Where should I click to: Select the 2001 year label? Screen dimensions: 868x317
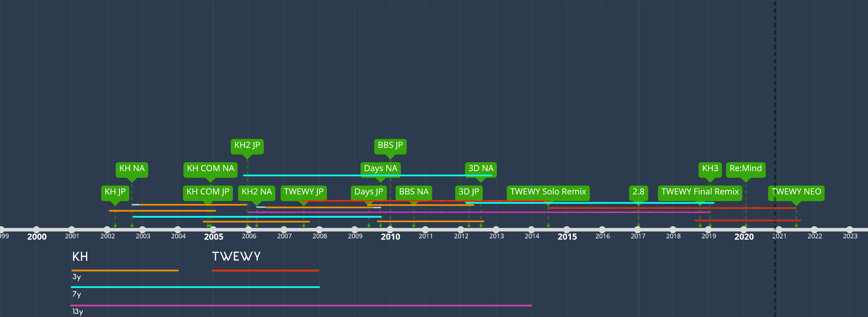coord(72,236)
